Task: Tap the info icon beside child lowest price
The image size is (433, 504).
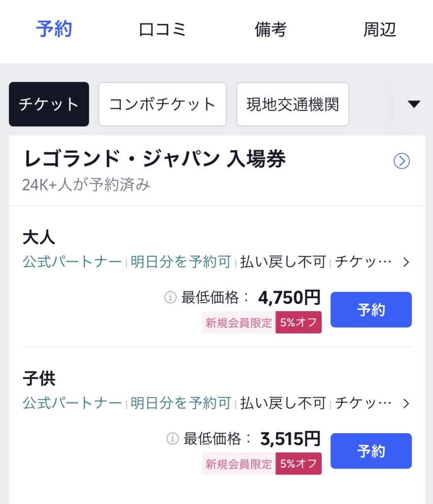Action: point(172,439)
